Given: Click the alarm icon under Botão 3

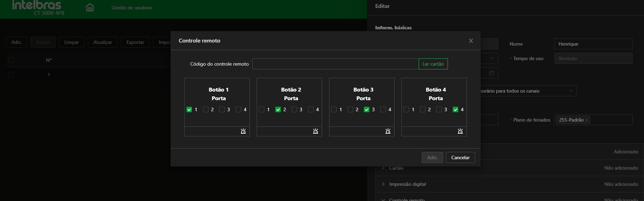Looking at the screenshot, I should click(x=388, y=131).
